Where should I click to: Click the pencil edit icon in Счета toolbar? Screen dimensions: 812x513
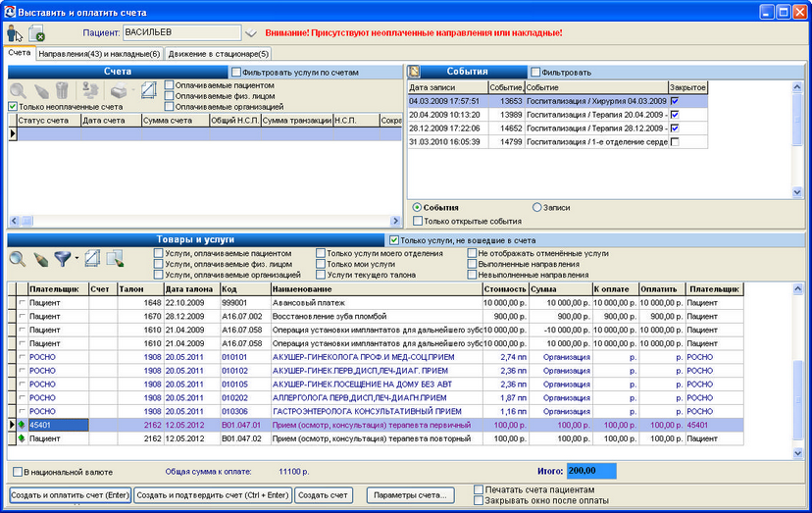[41, 90]
